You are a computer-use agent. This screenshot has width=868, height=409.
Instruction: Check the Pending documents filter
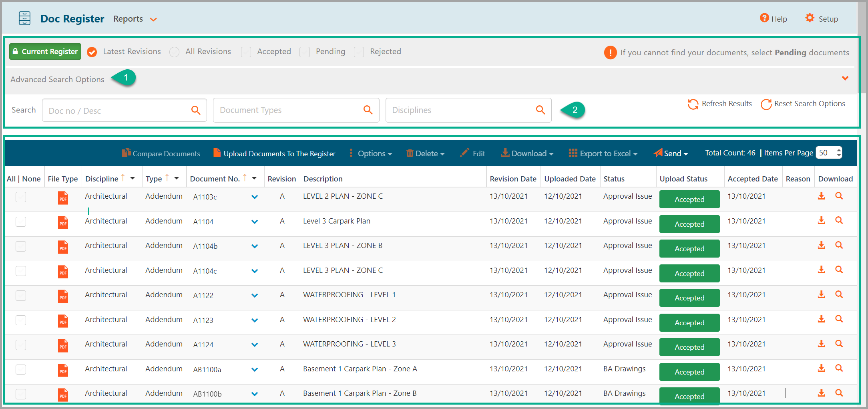coord(305,52)
